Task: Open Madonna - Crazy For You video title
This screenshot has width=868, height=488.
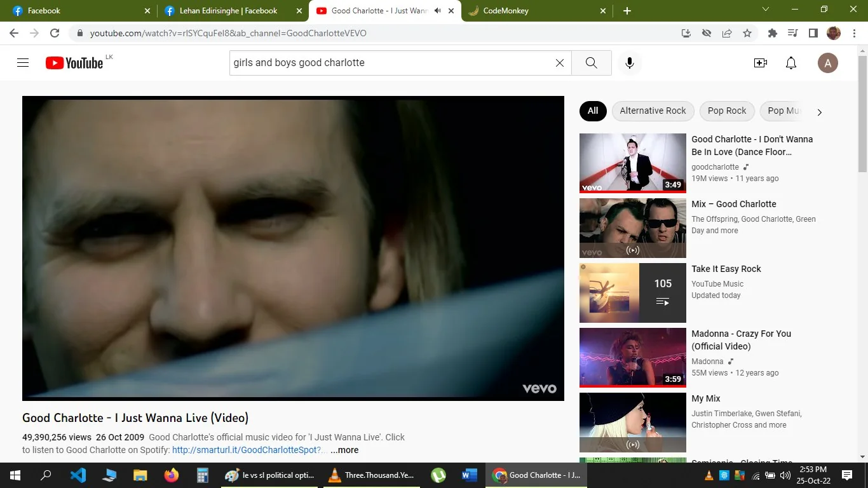Action: tap(741, 340)
